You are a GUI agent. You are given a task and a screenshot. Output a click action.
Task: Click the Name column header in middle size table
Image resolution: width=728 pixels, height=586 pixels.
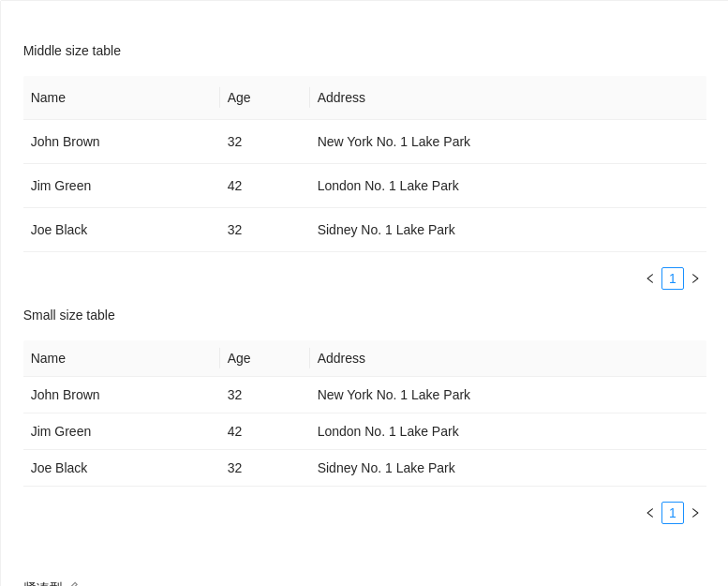49,98
